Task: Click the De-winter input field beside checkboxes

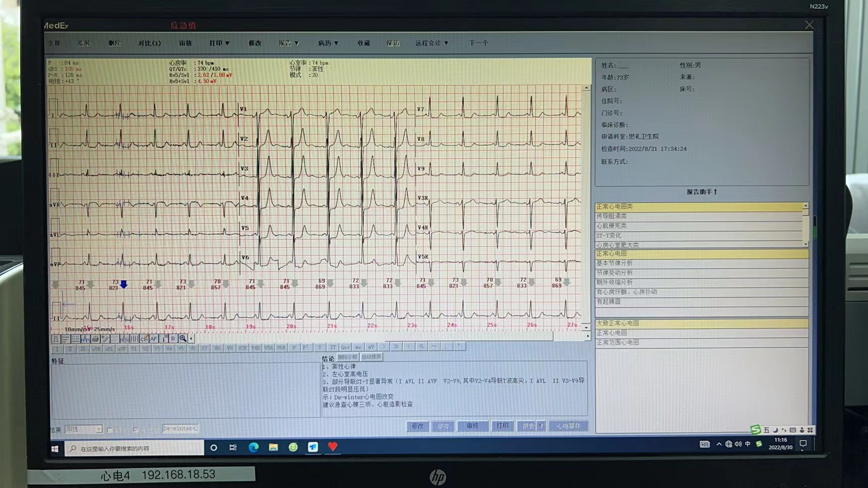Action: 180,429
